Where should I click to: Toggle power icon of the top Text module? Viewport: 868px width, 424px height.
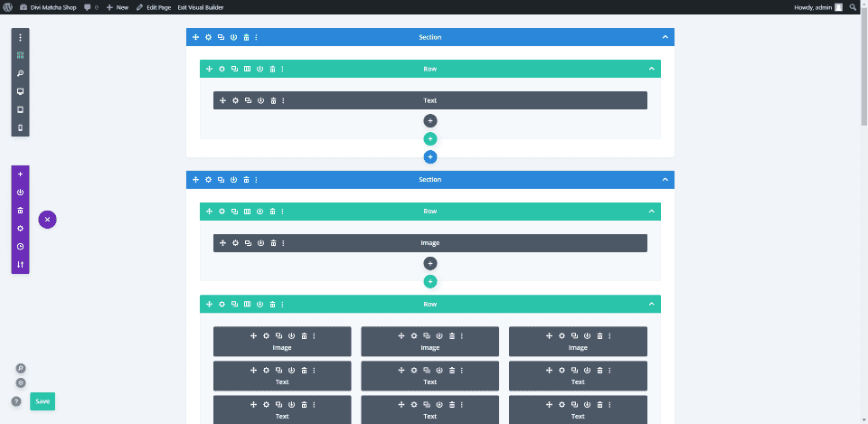pos(260,100)
